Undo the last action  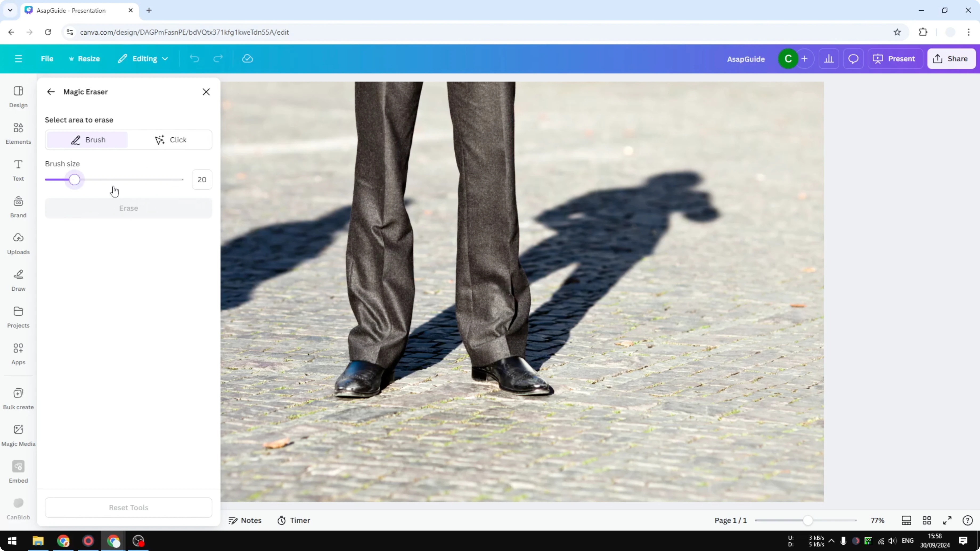point(194,59)
